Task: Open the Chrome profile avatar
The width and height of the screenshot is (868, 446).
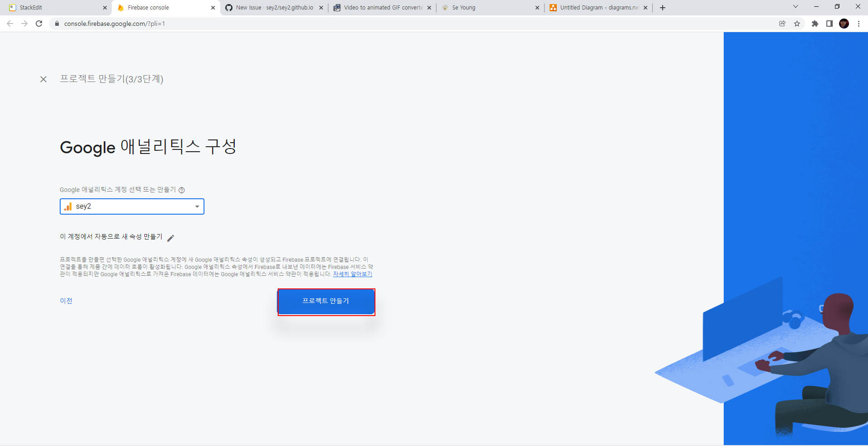Action: (x=844, y=24)
